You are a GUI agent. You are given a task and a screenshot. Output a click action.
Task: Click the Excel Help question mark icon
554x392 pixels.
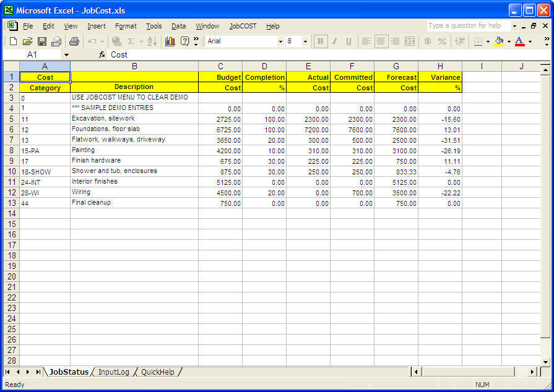pos(184,41)
